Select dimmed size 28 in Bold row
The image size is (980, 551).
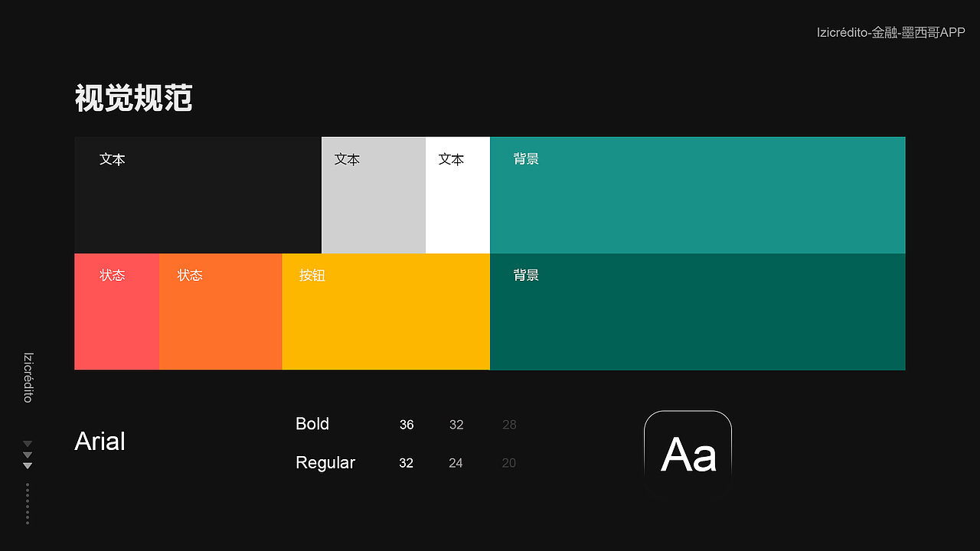(x=509, y=425)
